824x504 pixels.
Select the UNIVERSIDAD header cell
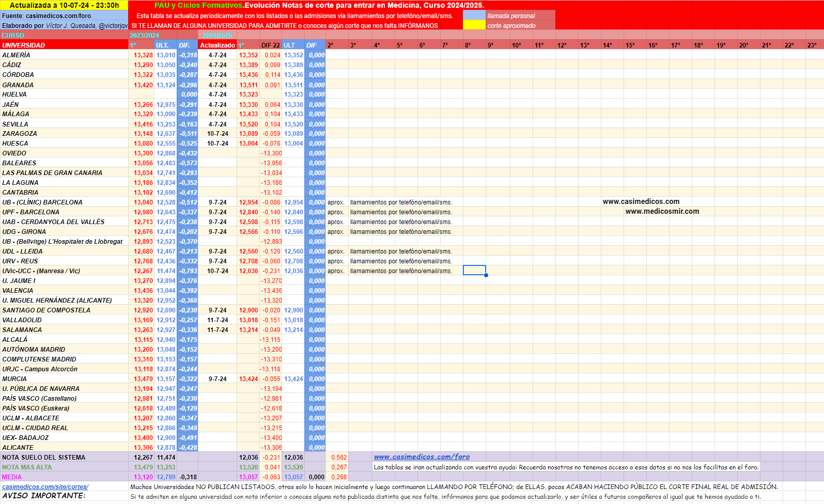point(64,45)
